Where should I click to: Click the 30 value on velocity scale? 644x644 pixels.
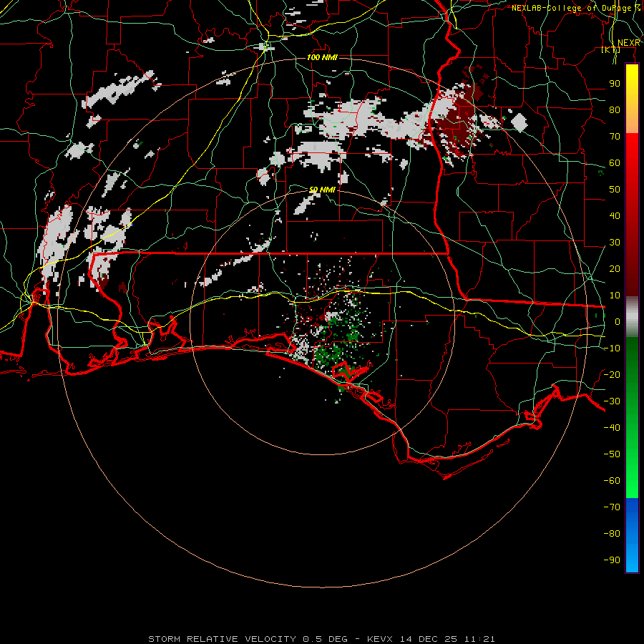[615, 243]
